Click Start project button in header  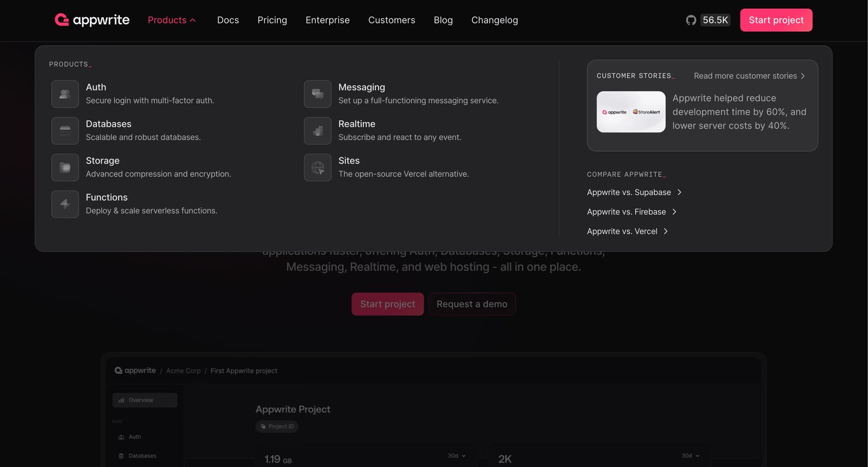pos(776,20)
